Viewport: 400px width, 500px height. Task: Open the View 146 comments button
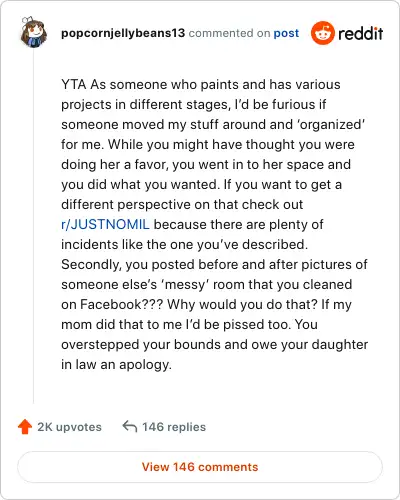coord(200,467)
